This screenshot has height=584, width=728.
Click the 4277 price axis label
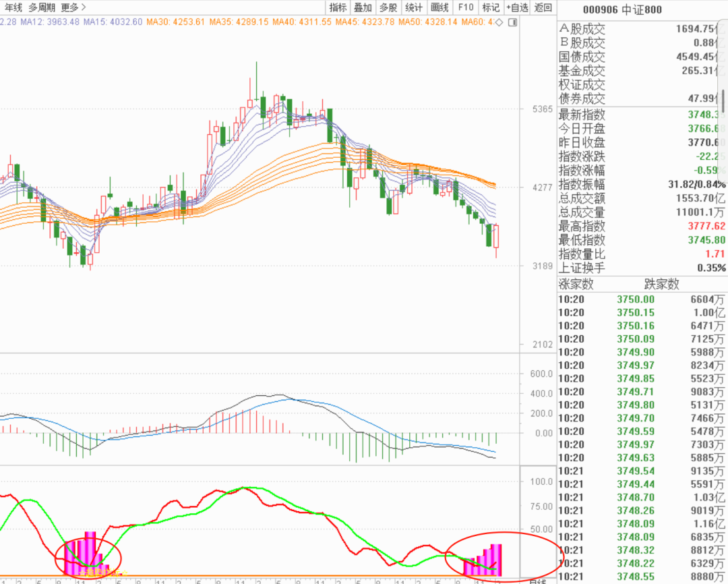tap(542, 187)
